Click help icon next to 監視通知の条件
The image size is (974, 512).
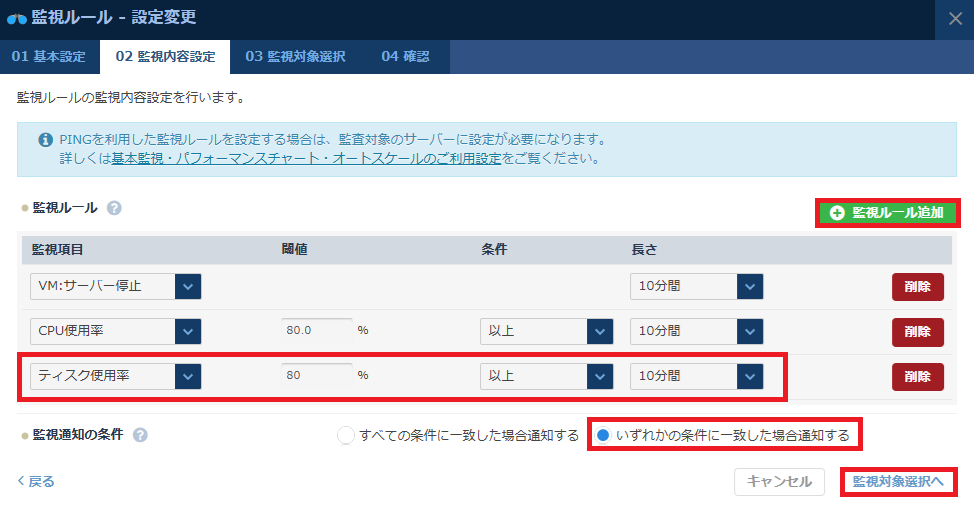[x=140, y=435]
